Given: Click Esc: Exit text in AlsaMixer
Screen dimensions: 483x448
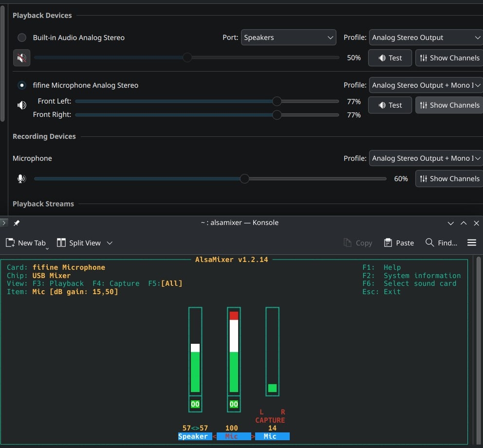Looking at the screenshot, I should coord(381,292).
